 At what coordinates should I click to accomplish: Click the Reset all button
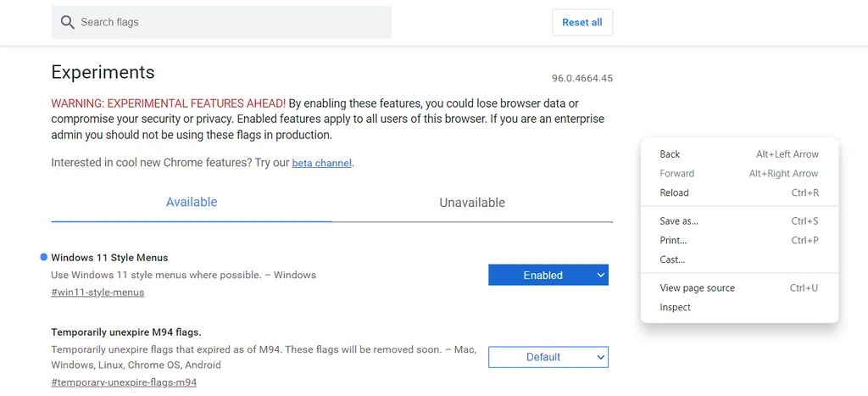click(582, 23)
